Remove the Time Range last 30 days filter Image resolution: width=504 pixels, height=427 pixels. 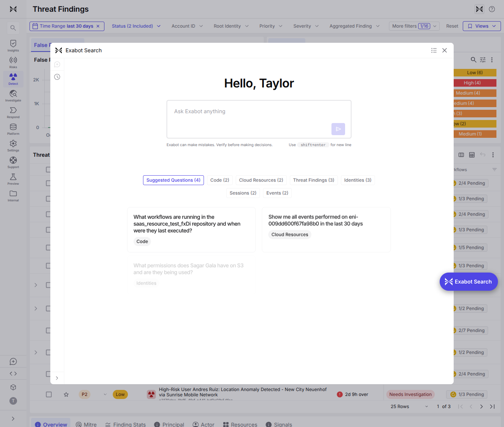(x=98, y=26)
